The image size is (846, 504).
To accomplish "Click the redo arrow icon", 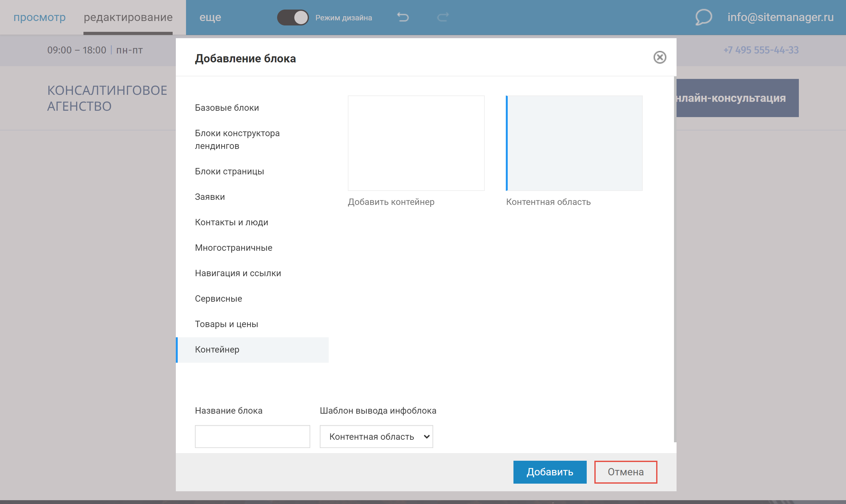I will tap(442, 17).
